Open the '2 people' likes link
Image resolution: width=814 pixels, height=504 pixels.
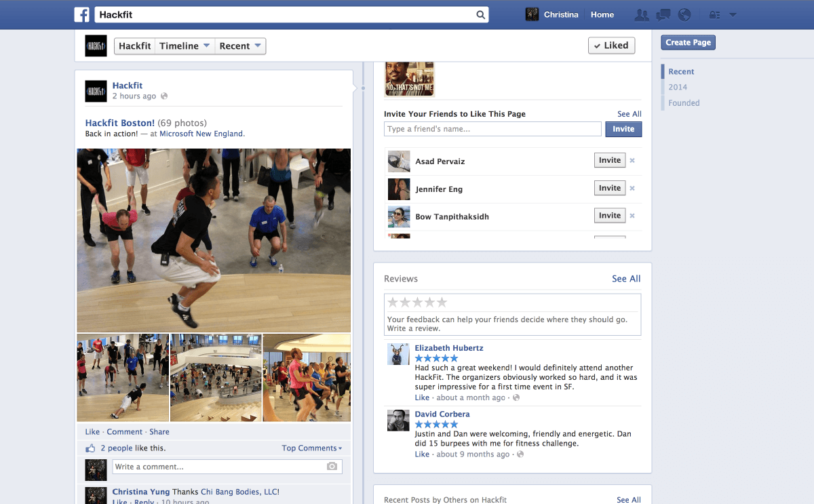[x=117, y=448]
